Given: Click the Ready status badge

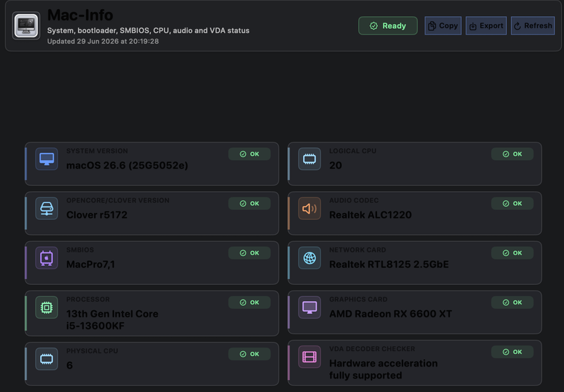Looking at the screenshot, I should 388,26.
